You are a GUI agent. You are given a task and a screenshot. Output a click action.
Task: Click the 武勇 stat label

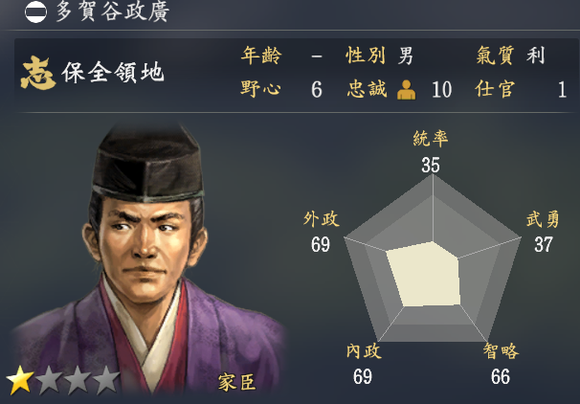click(543, 219)
